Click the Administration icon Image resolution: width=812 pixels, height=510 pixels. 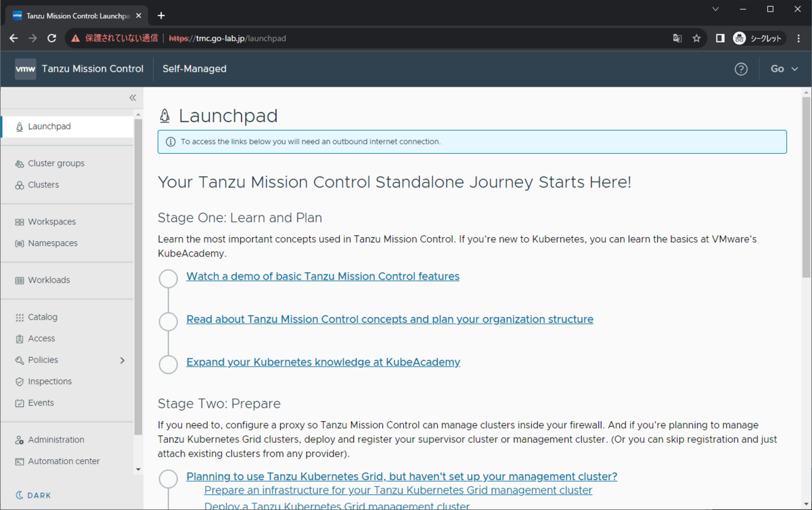(20, 440)
